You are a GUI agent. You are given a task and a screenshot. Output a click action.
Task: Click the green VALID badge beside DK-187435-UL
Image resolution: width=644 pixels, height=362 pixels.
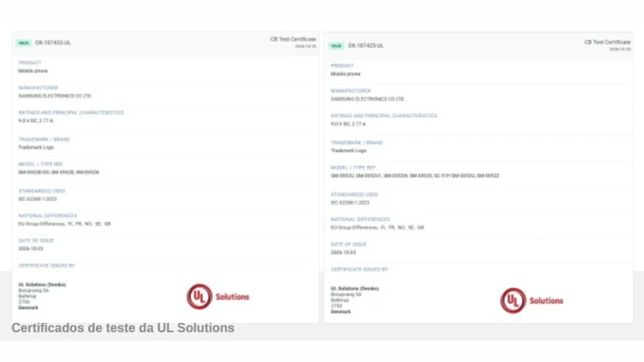coord(24,43)
